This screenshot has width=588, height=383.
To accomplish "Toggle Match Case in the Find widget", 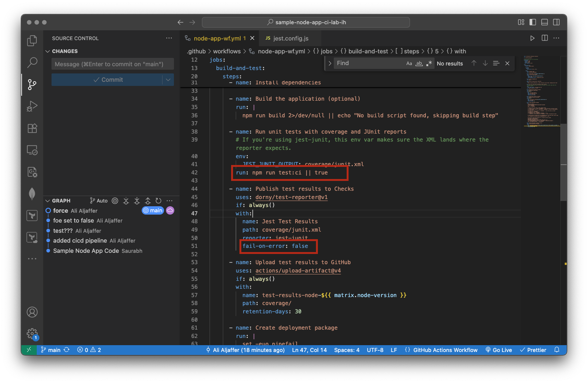I will 409,63.
